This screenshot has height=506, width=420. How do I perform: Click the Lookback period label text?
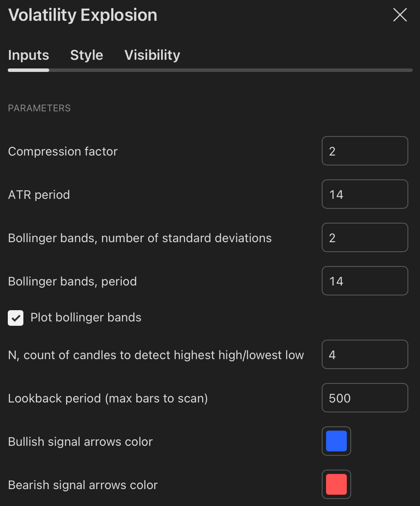(x=108, y=398)
